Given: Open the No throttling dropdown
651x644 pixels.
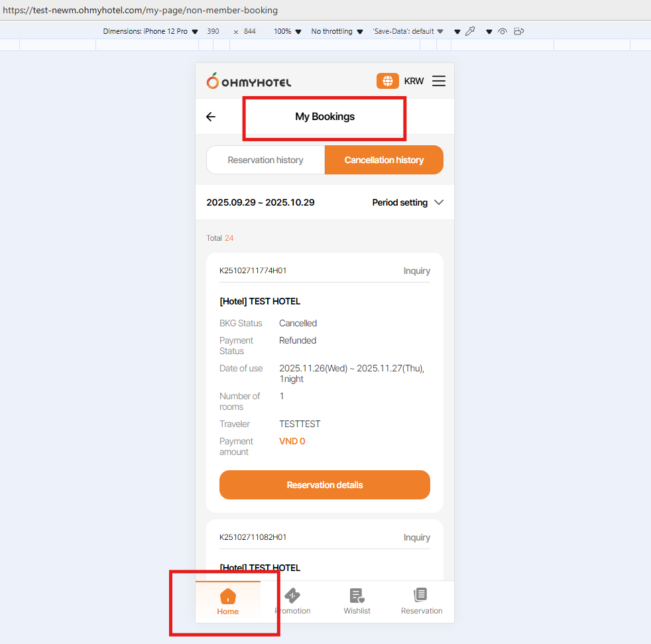Looking at the screenshot, I should point(337,31).
